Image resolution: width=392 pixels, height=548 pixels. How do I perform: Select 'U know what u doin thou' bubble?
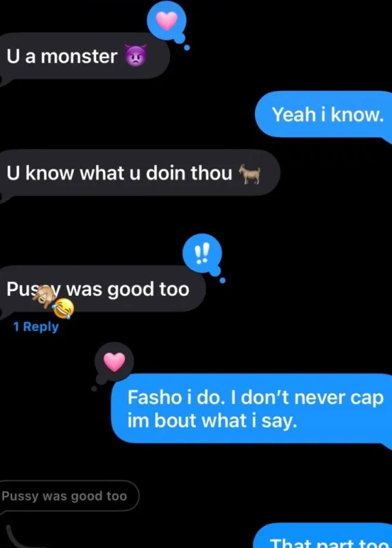(x=140, y=173)
